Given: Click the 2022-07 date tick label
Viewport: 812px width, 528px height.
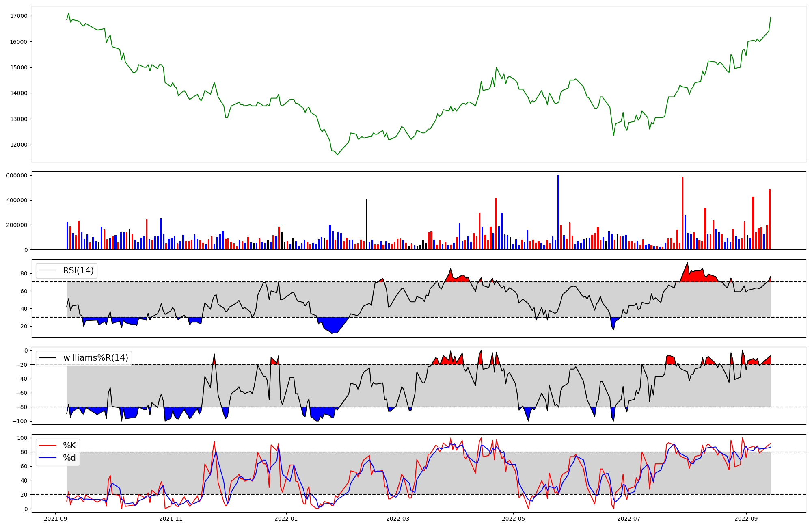Looking at the screenshot, I should 629,519.
